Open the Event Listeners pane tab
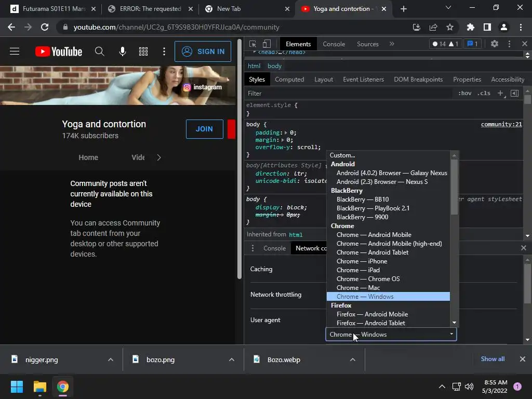Image resolution: width=532 pixels, height=399 pixels. [363, 79]
